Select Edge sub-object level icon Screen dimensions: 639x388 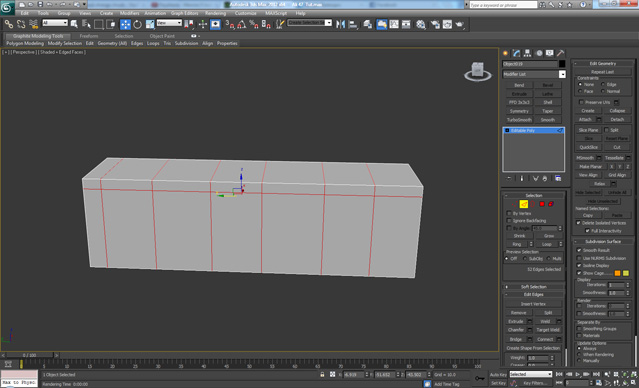[x=524, y=204]
